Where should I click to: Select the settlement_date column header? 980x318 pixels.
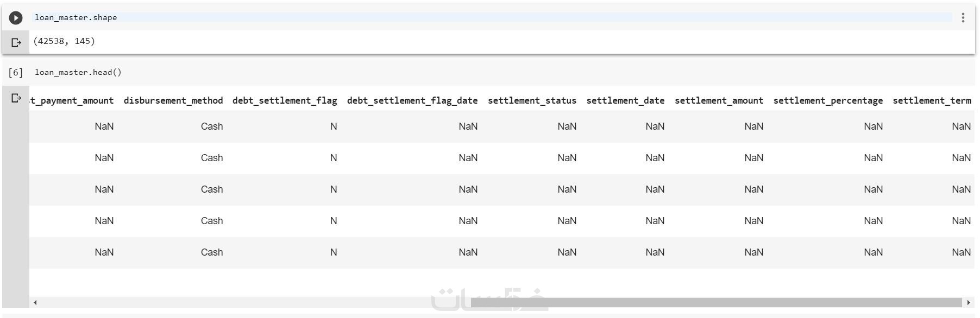[x=625, y=101]
